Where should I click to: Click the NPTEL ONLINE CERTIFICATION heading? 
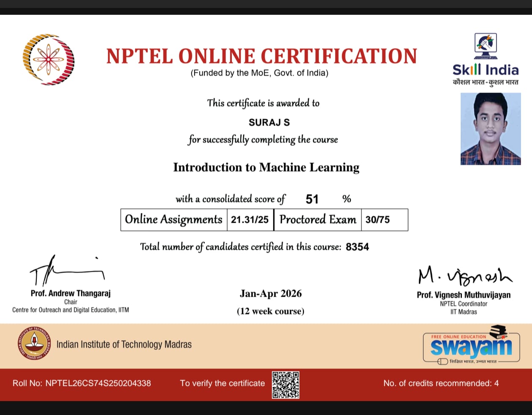(262, 56)
